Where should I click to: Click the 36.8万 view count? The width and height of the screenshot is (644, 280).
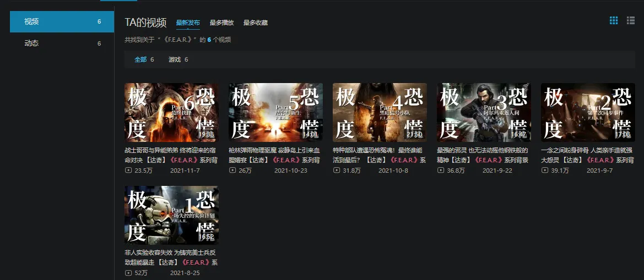click(x=456, y=171)
